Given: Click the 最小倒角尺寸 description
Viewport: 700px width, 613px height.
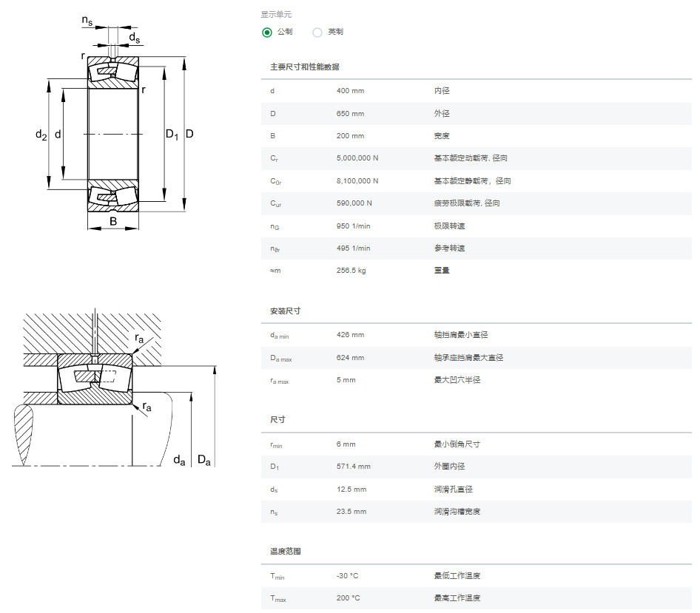Looking at the screenshot, I should pyautogui.click(x=457, y=444).
